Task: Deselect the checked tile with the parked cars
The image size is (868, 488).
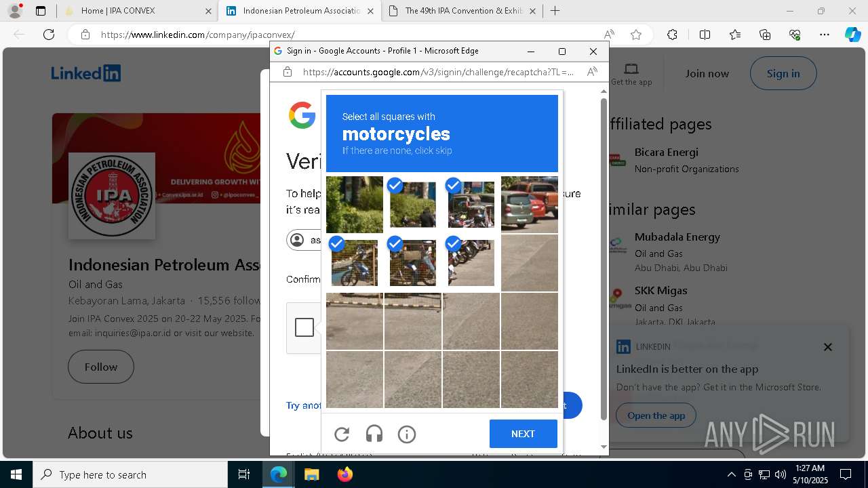Action: [471, 205]
